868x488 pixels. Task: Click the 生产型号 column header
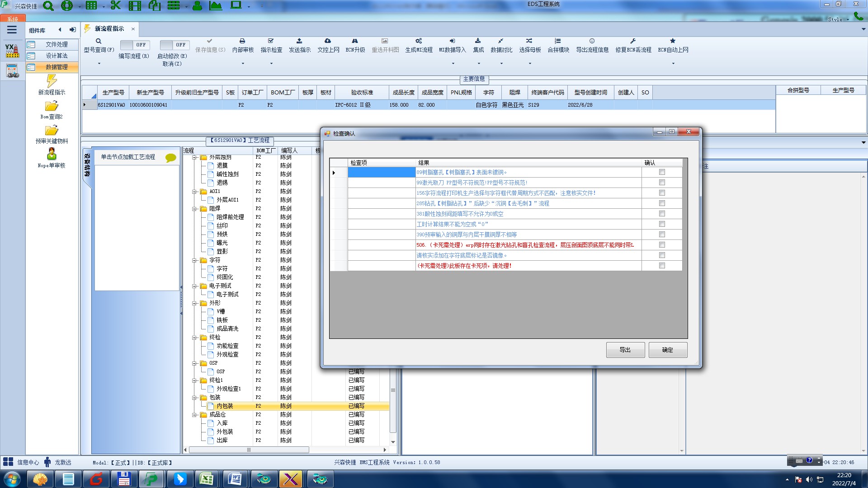(x=113, y=92)
